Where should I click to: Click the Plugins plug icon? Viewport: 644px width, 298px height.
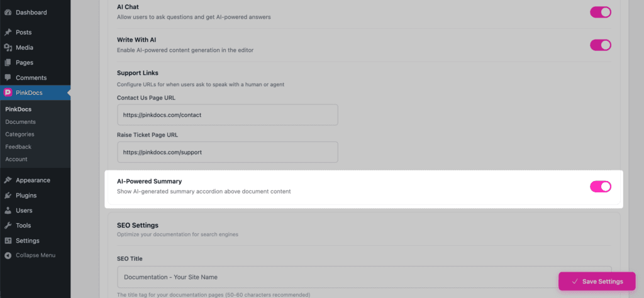[8, 195]
